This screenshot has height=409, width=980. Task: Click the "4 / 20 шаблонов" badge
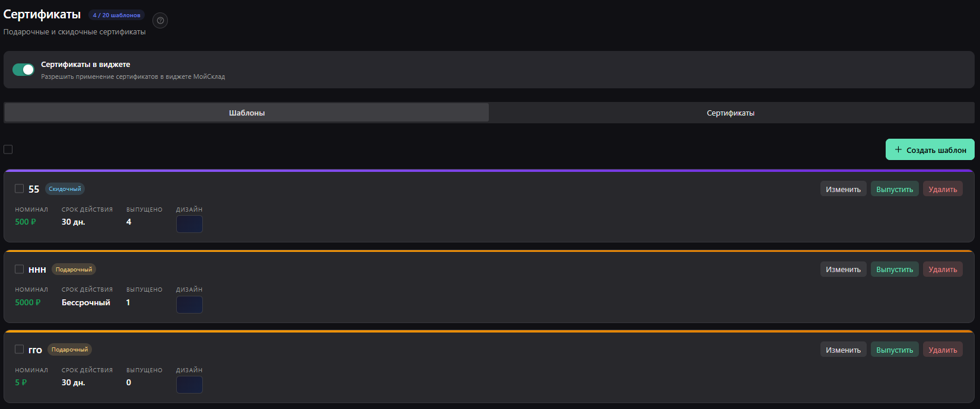[117, 15]
